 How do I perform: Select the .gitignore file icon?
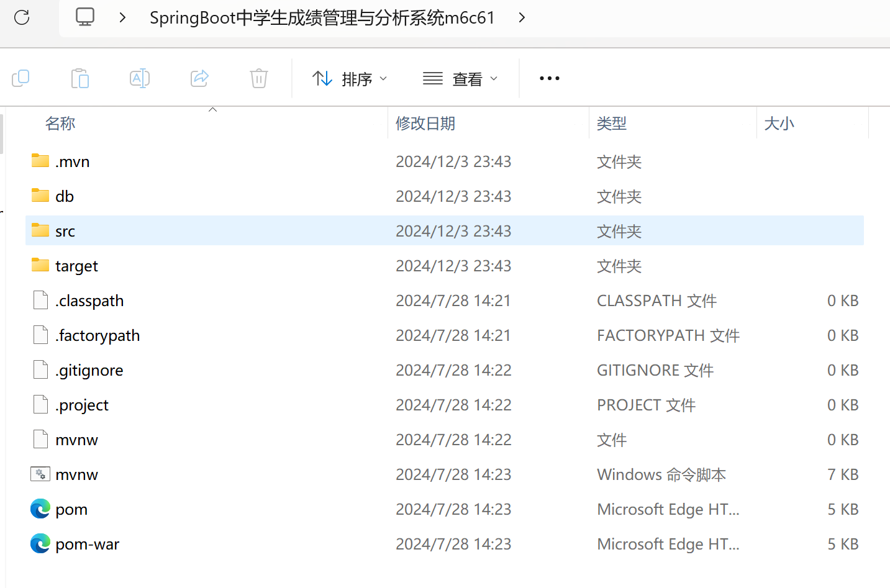pos(40,369)
